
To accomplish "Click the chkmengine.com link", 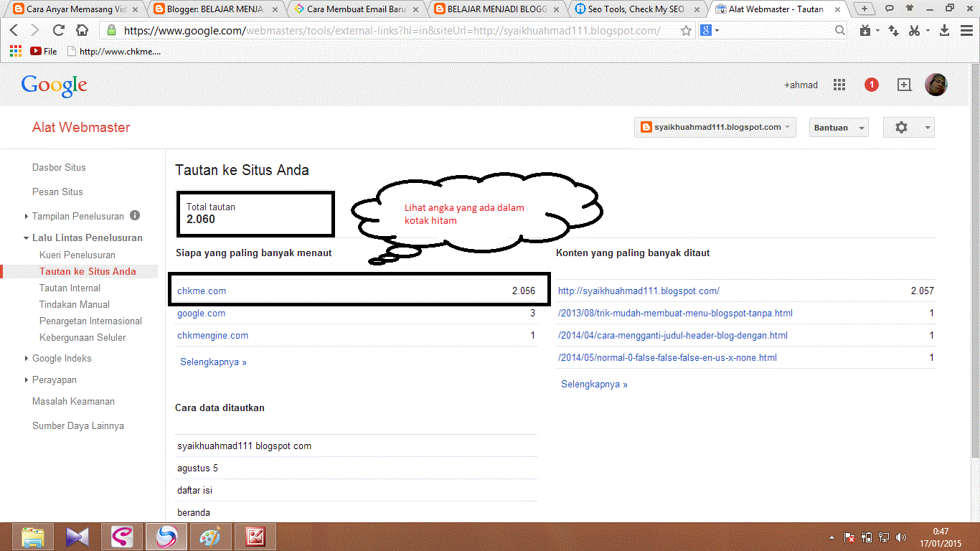I will coord(213,335).
